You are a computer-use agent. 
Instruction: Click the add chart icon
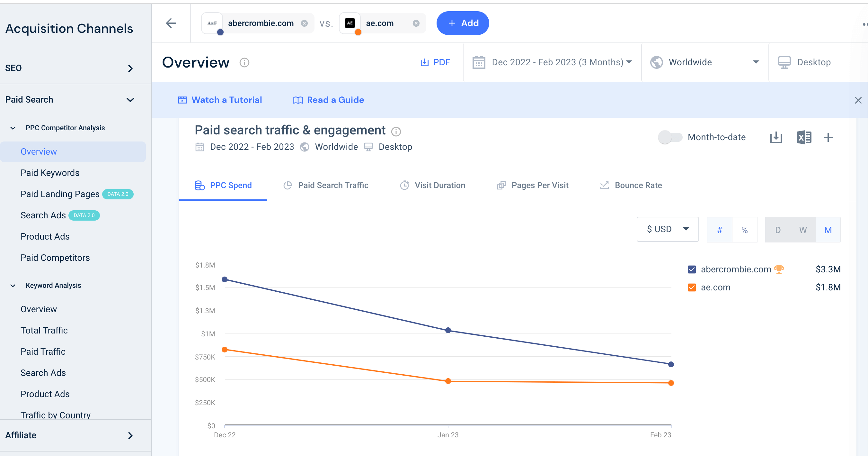click(828, 137)
